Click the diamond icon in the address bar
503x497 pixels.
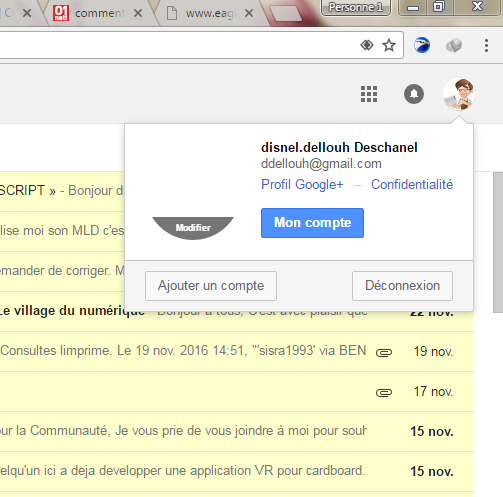[x=367, y=45]
